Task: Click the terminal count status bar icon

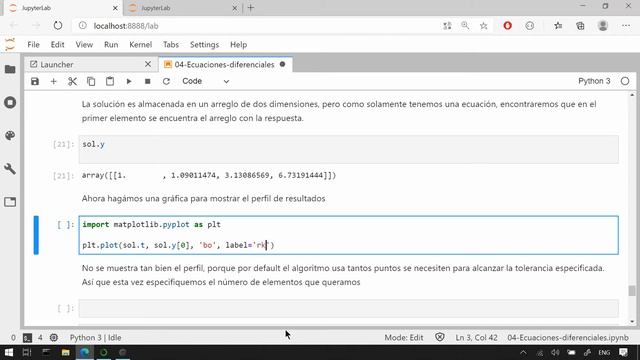Action: pyautogui.click(x=27, y=338)
